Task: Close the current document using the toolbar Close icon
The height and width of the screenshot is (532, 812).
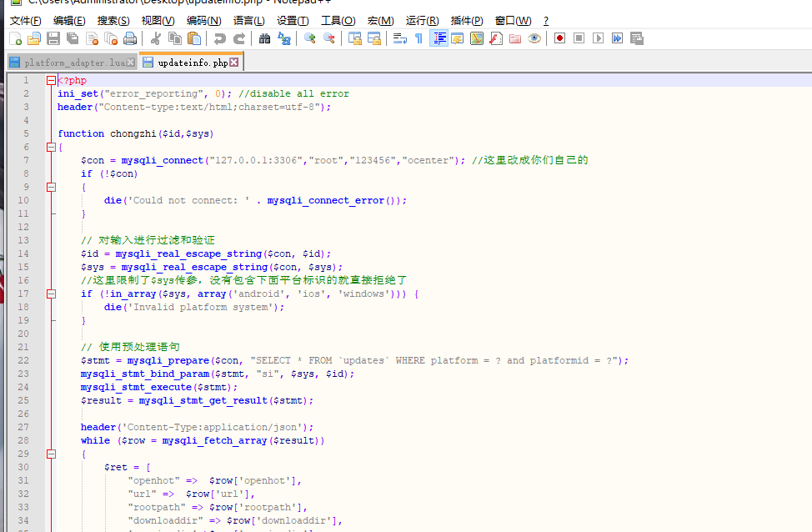Action: point(93,38)
